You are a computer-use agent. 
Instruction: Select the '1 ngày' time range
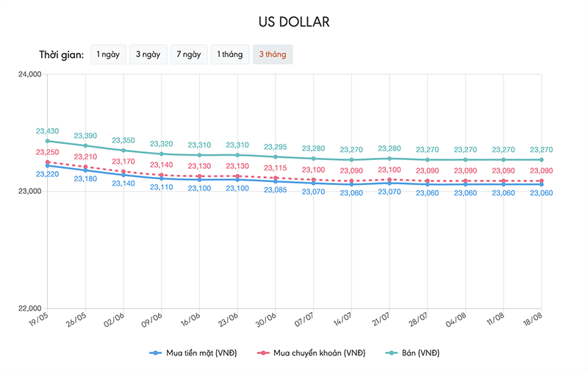click(108, 54)
